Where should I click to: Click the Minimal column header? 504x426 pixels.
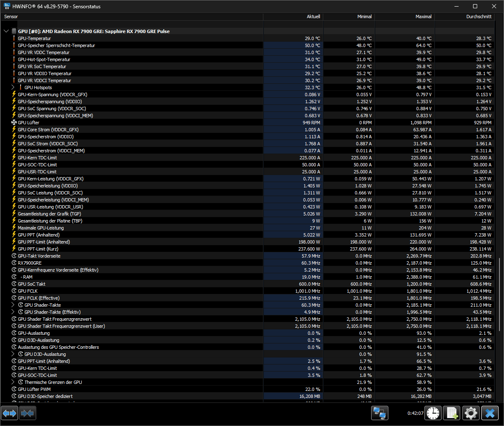tap(349, 17)
